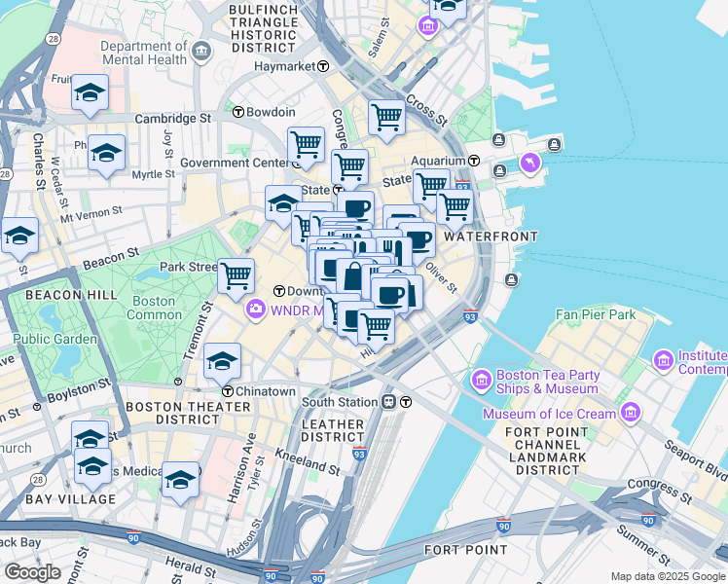Open the Map data ©2025 Google attribution
Image resolution: width=728 pixels, height=584 pixels.
[x=667, y=576]
